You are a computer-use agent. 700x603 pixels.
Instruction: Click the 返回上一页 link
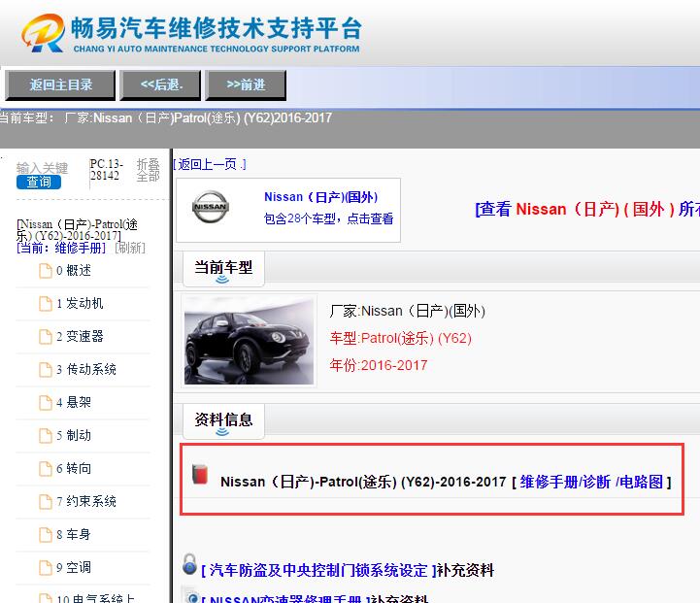(x=210, y=165)
